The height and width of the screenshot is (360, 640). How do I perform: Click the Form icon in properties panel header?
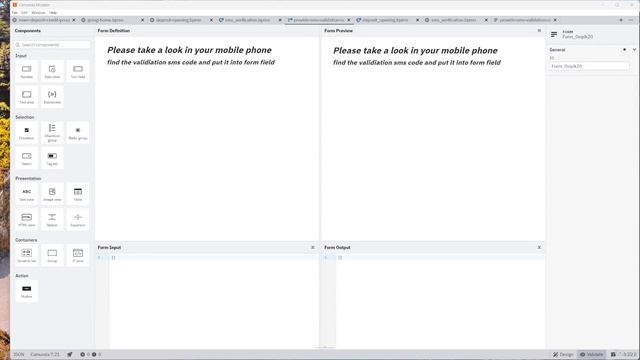[x=554, y=34]
